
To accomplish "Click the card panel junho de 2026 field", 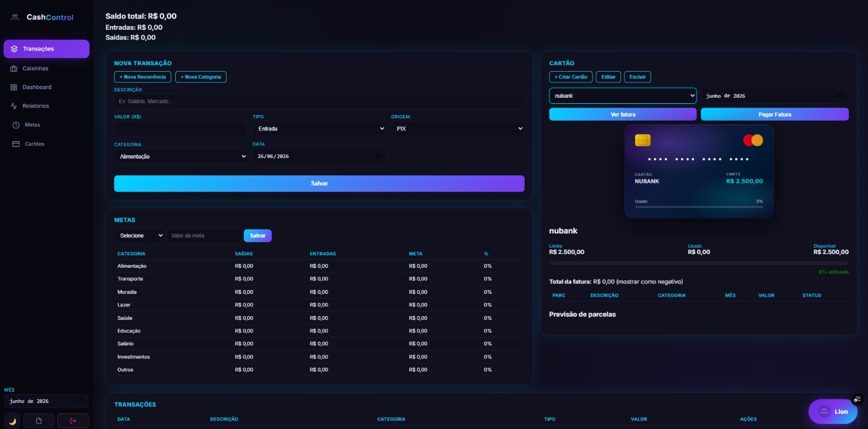I will (775, 96).
